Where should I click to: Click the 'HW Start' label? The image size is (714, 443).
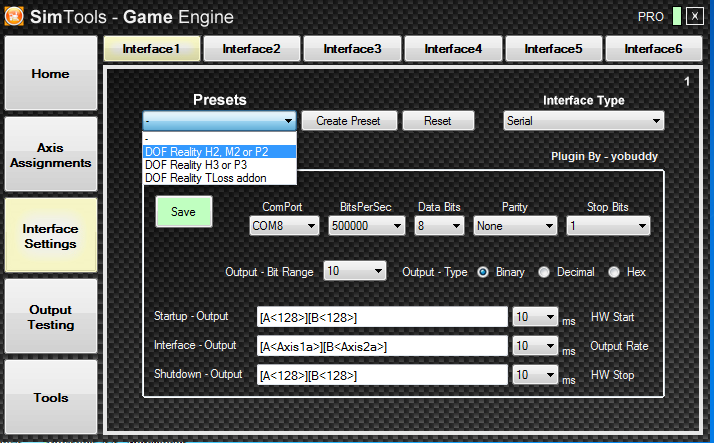[612, 317]
